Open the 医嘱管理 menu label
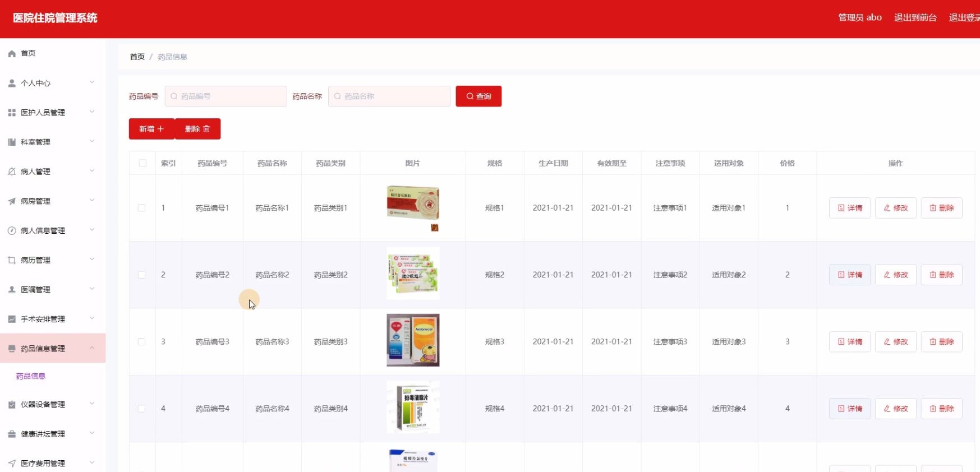Screen dimensions: 980x472 (x=35, y=290)
